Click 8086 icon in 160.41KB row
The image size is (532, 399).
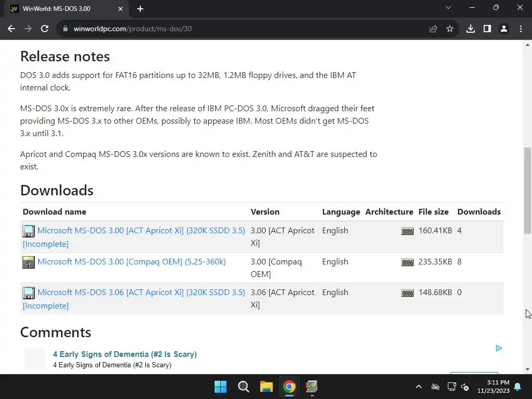tap(407, 231)
